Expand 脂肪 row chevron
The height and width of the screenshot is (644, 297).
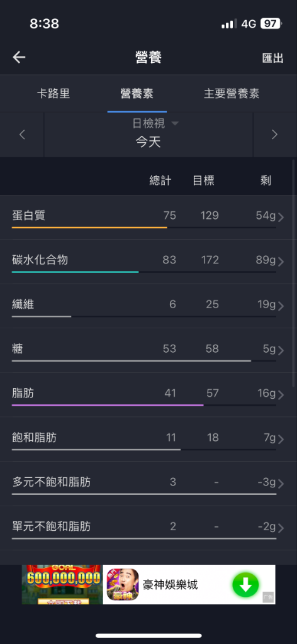click(x=281, y=395)
